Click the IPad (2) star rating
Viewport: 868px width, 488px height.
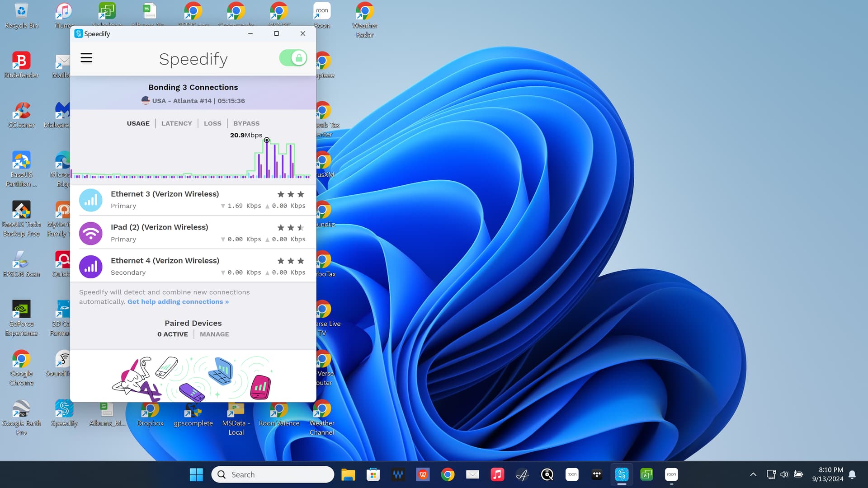pos(291,228)
